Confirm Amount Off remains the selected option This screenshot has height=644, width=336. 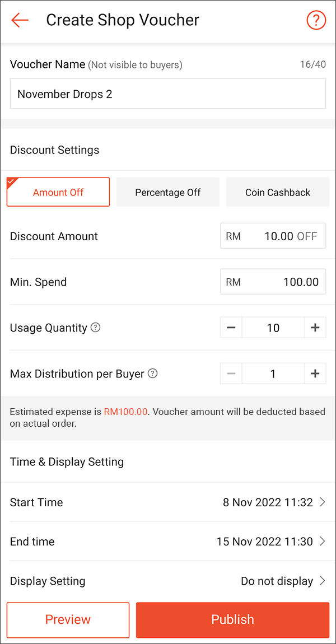point(58,192)
